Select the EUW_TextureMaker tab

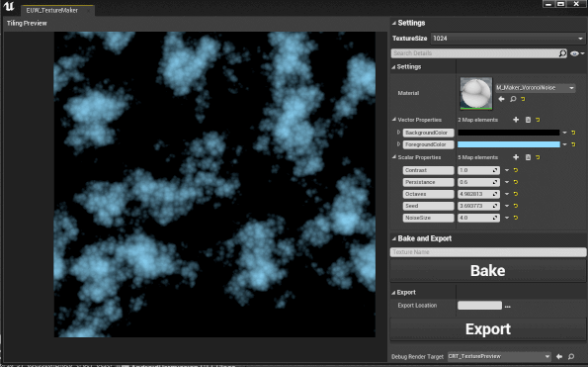[57, 11]
